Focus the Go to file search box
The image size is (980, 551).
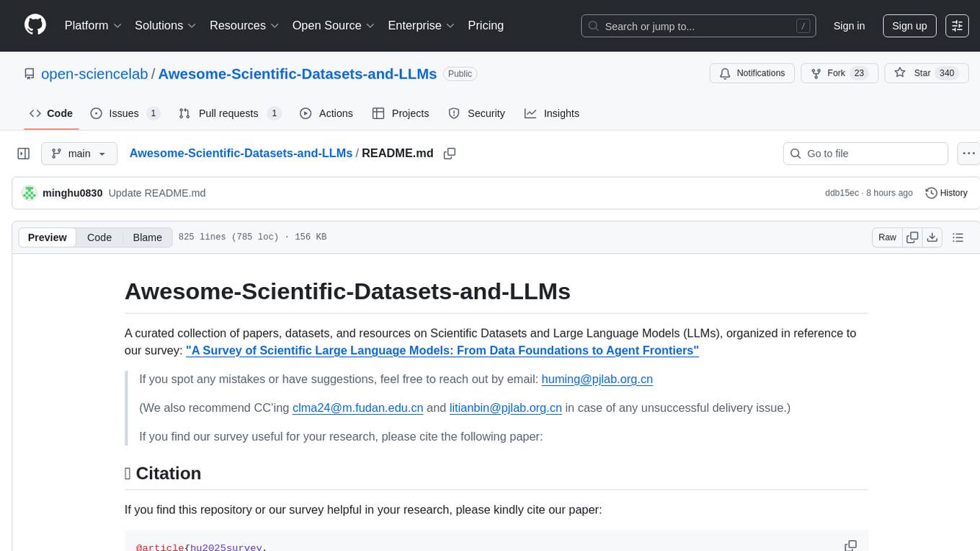pyautogui.click(x=865, y=154)
